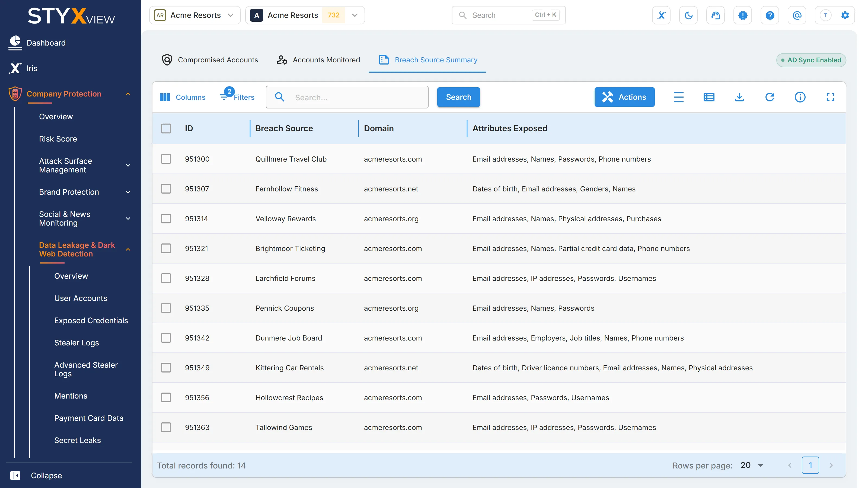Open the Filters panel with 2 active
This screenshot has height=488, width=868.
[x=237, y=96]
